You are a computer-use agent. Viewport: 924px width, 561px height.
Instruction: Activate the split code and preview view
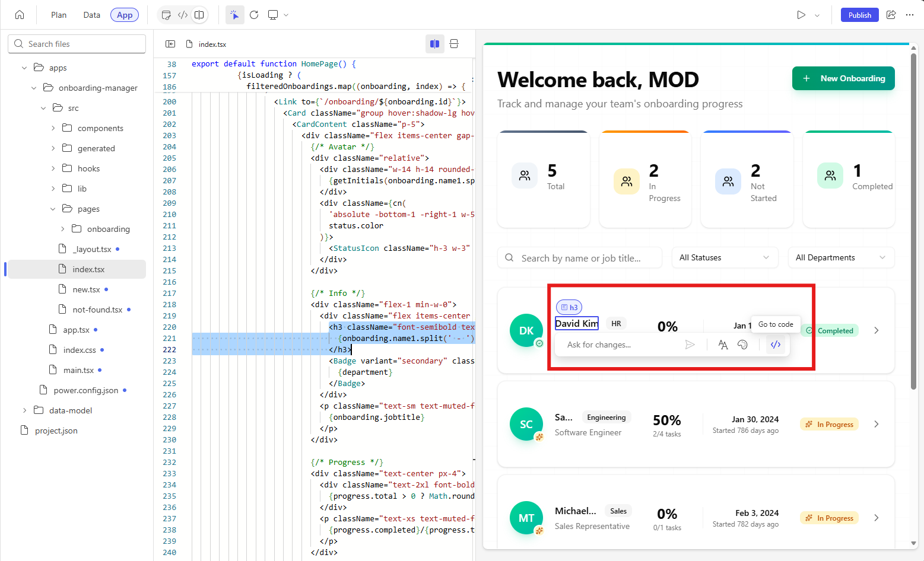point(199,15)
